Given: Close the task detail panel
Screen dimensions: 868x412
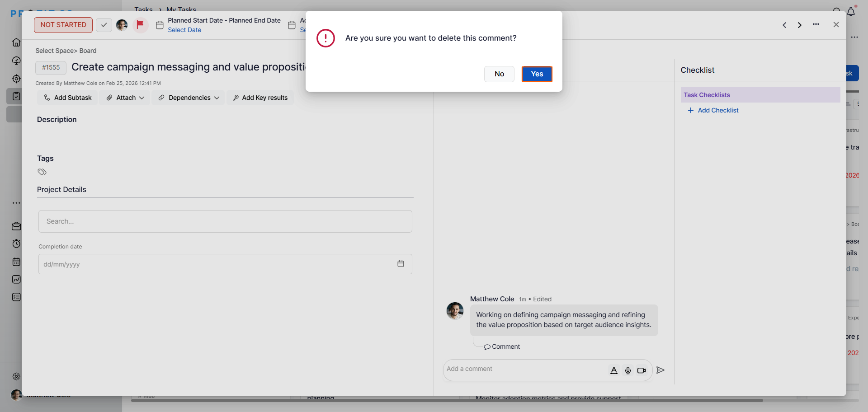Looking at the screenshot, I should pos(836,25).
